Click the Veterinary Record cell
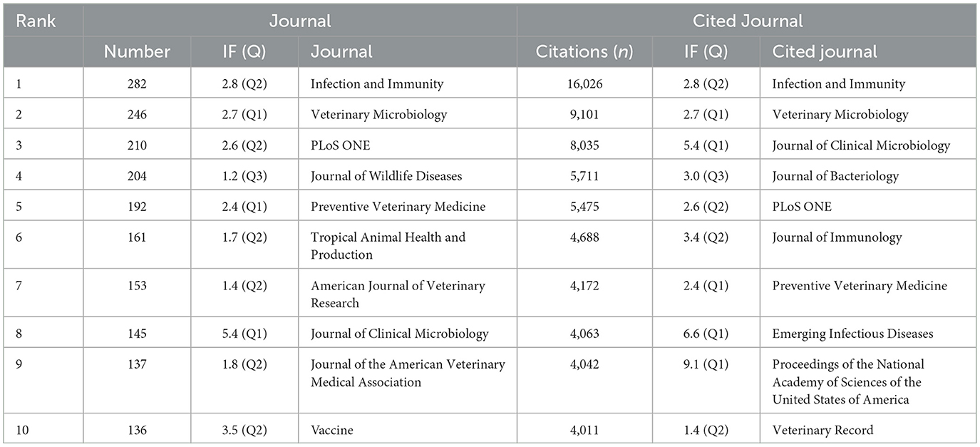Screen dimensions: 980x447 point(822,430)
